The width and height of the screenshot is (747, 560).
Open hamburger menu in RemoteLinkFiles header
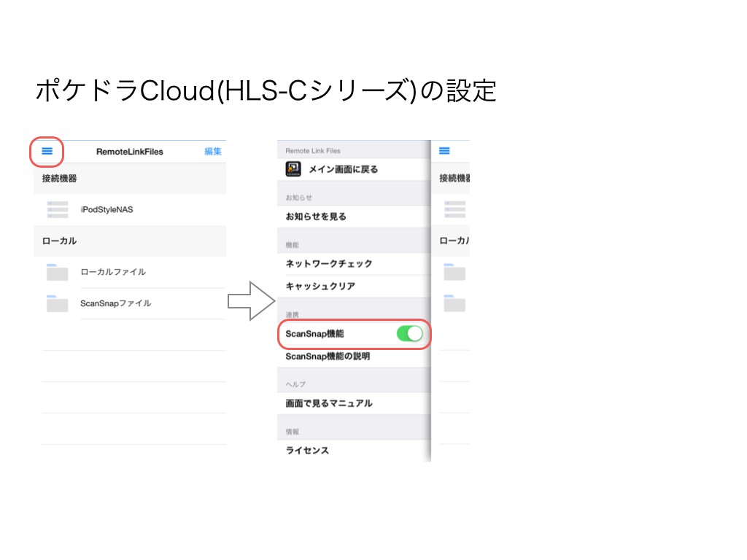pyautogui.click(x=47, y=151)
